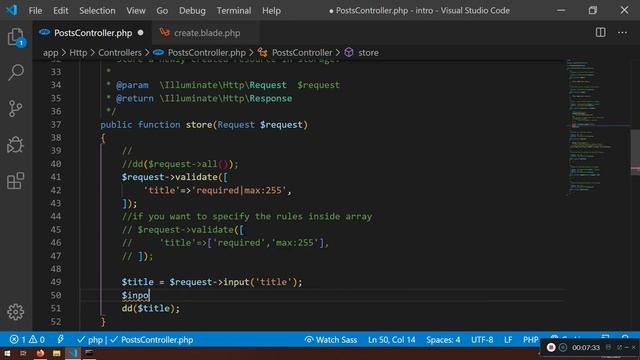Open the terminal app from the taskbar
This screenshot has height=360, width=640.
89,353
